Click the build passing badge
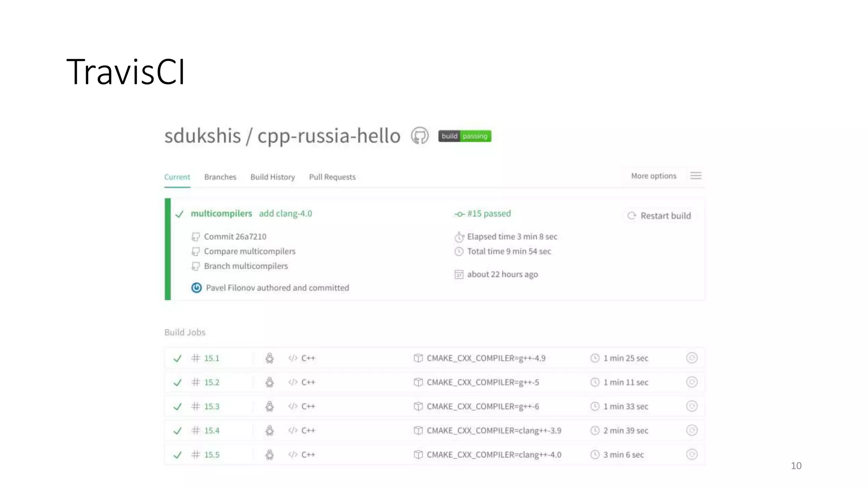This screenshot has height=488, width=868. [465, 136]
